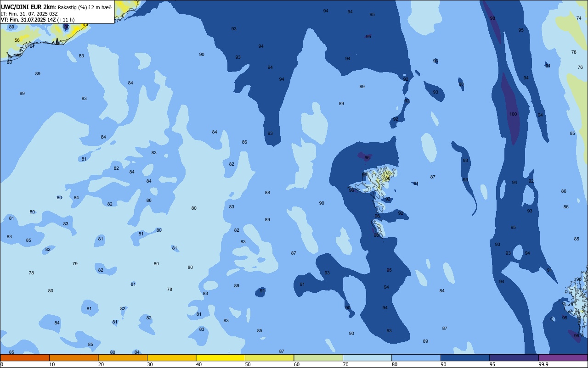Screen dimensions: 588x368
Task: Click the '79' humidity value on the map
Action: (75, 264)
